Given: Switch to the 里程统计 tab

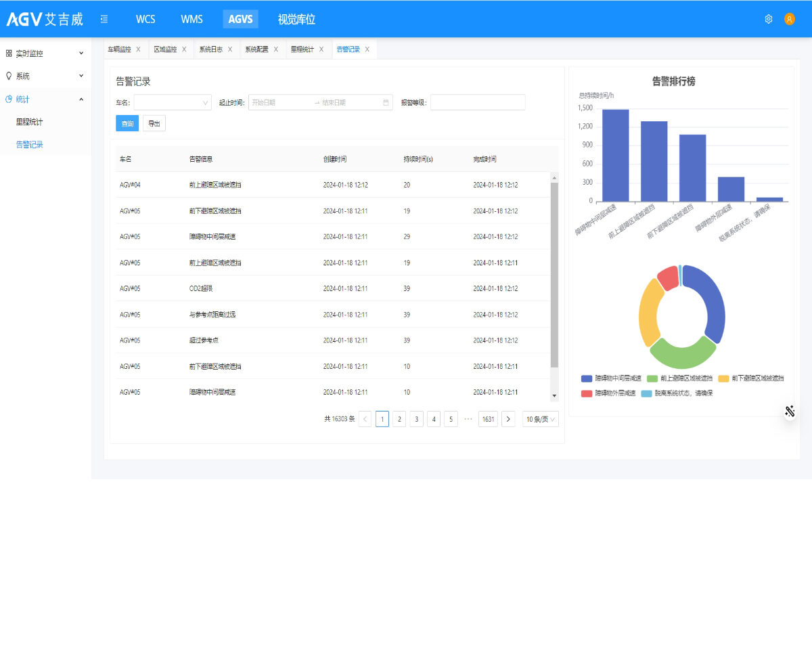Looking at the screenshot, I should click(x=302, y=49).
